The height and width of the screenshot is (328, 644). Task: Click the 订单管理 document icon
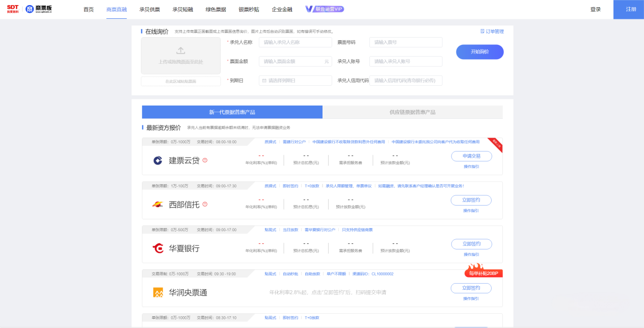point(482,32)
